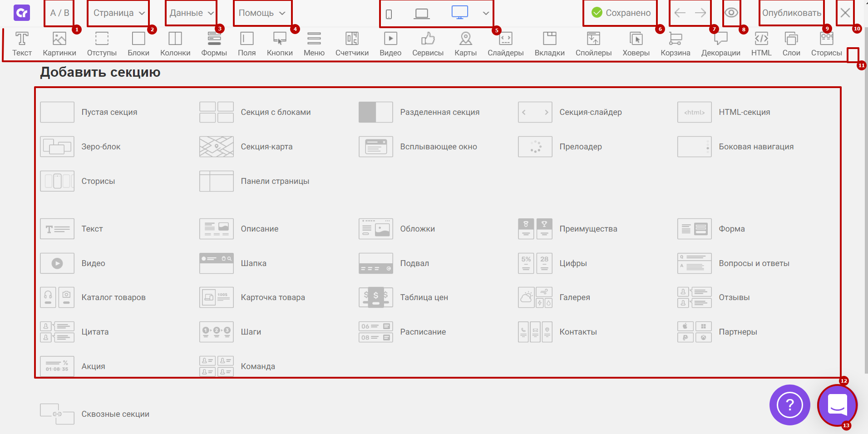
Task: Add a Секция-слайдер
Action: [570, 112]
